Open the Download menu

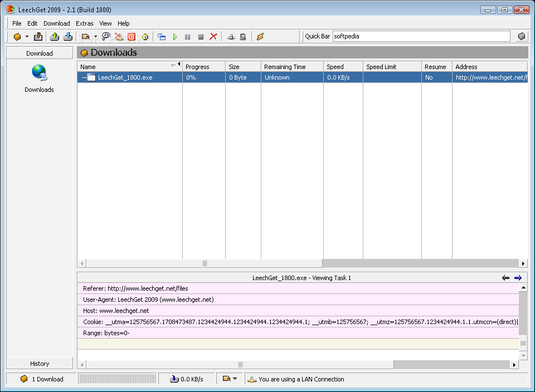click(x=57, y=23)
